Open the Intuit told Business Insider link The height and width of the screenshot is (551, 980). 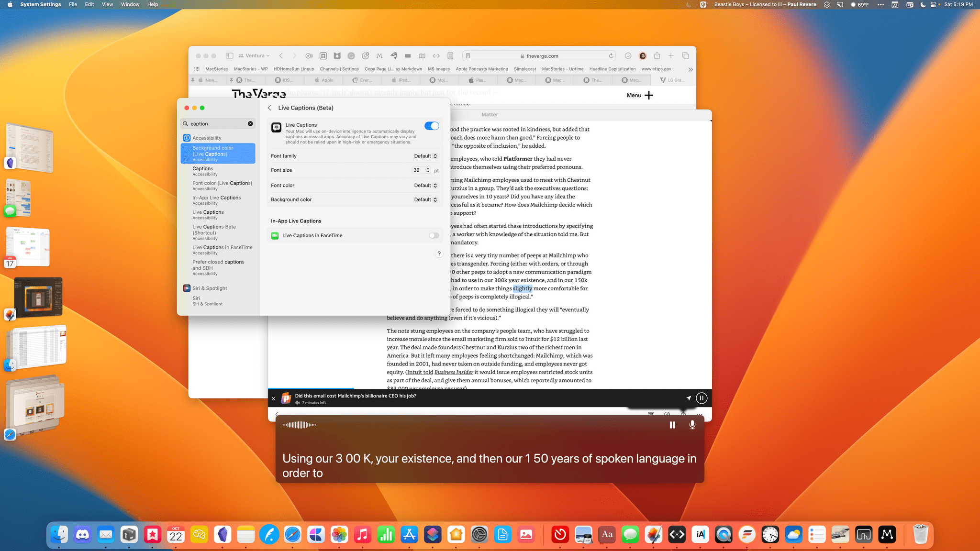tap(440, 372)
